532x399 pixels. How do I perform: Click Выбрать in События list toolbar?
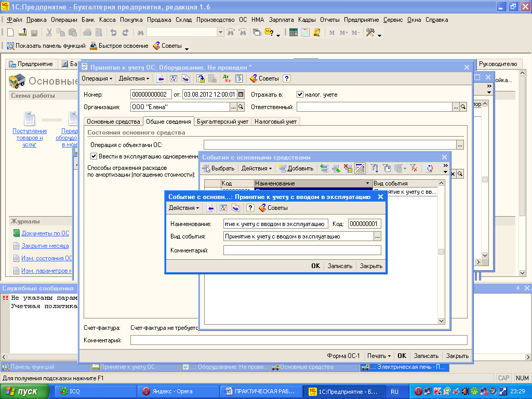219,168
